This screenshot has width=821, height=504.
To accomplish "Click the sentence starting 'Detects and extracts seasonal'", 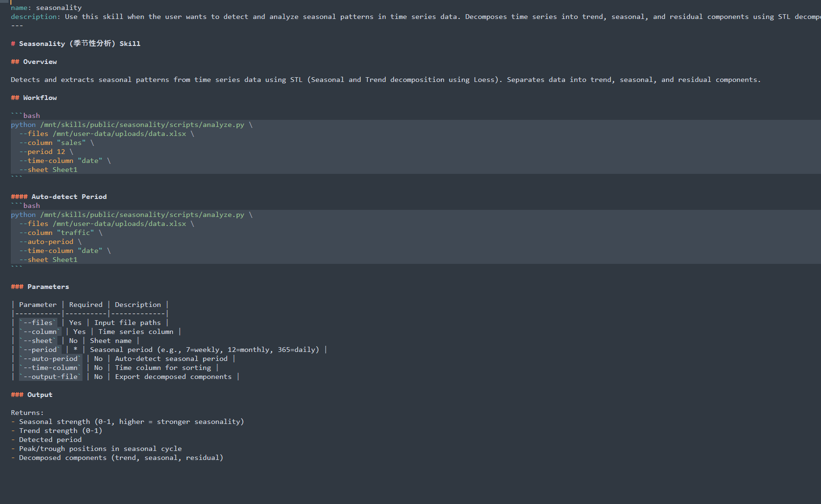I will pos(385,80).
